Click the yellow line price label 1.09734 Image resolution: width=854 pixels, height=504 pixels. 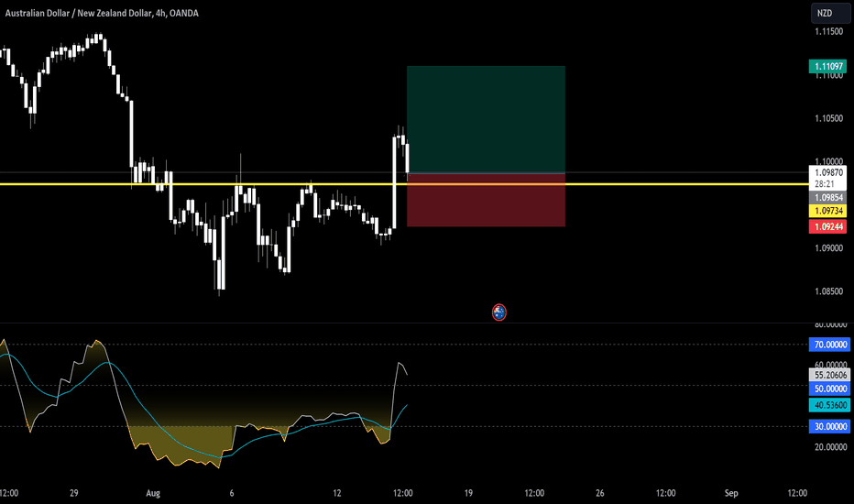827,211
